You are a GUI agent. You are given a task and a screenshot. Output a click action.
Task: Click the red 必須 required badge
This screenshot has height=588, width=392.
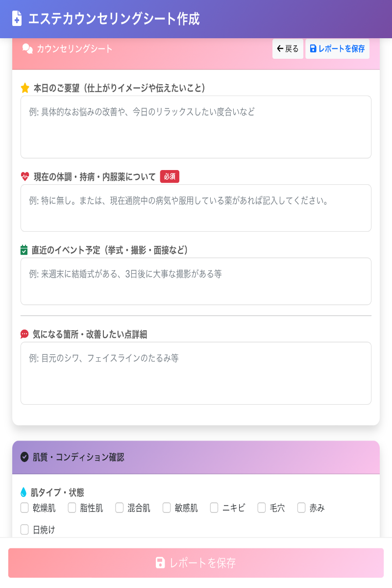(170, 177)
